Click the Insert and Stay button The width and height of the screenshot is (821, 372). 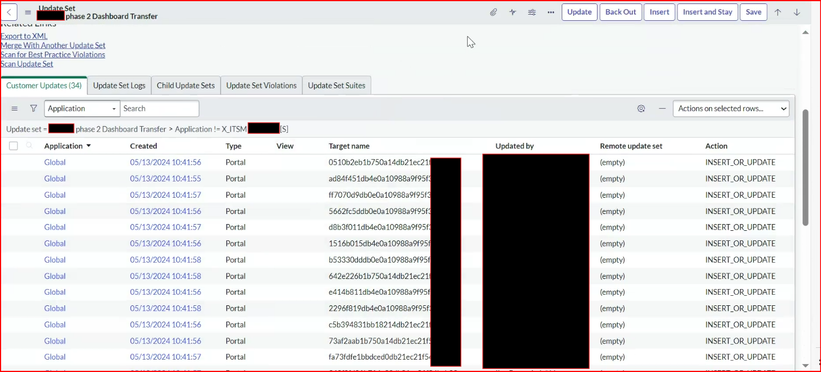coord(707,12)
